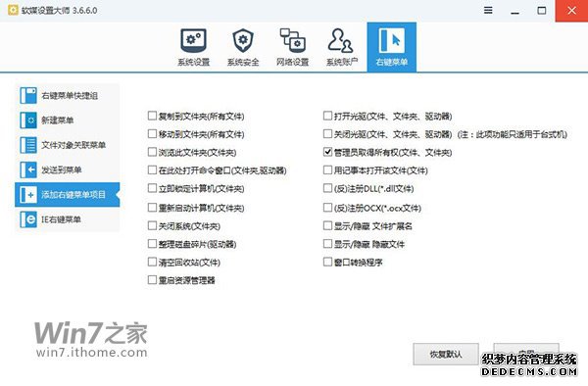Select 右键菜单快捷组 in the sidebar
The height and width of the screenshot is (386, 588).
tap(67, 96)
